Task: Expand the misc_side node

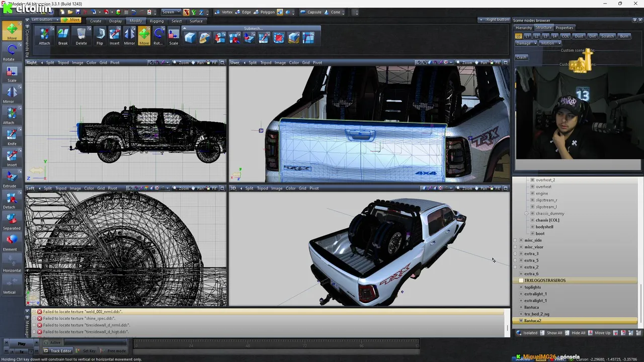Action: pyautogui.click(x=515, y=240)
